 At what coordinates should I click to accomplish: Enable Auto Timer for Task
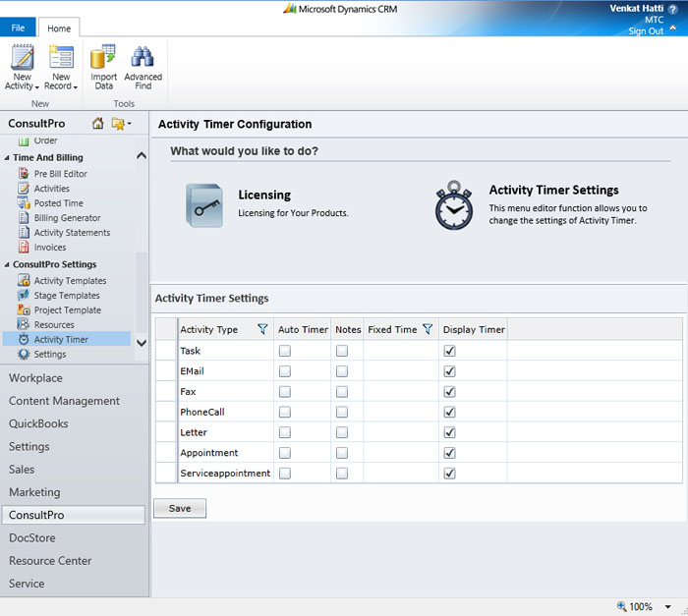click(285, 351)
